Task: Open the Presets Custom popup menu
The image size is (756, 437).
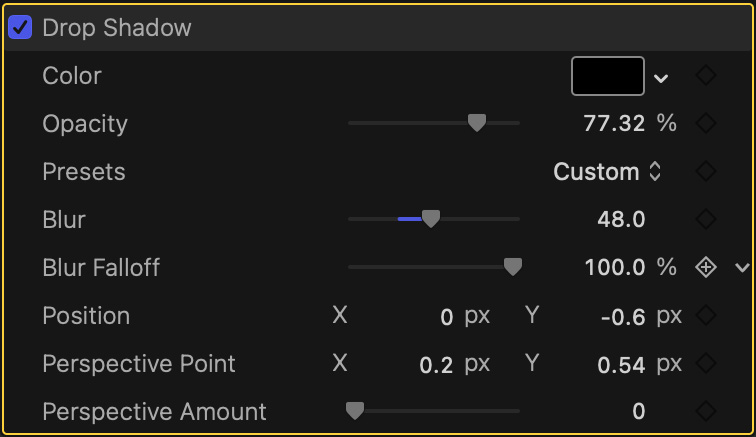Action: tap(607, 172)
